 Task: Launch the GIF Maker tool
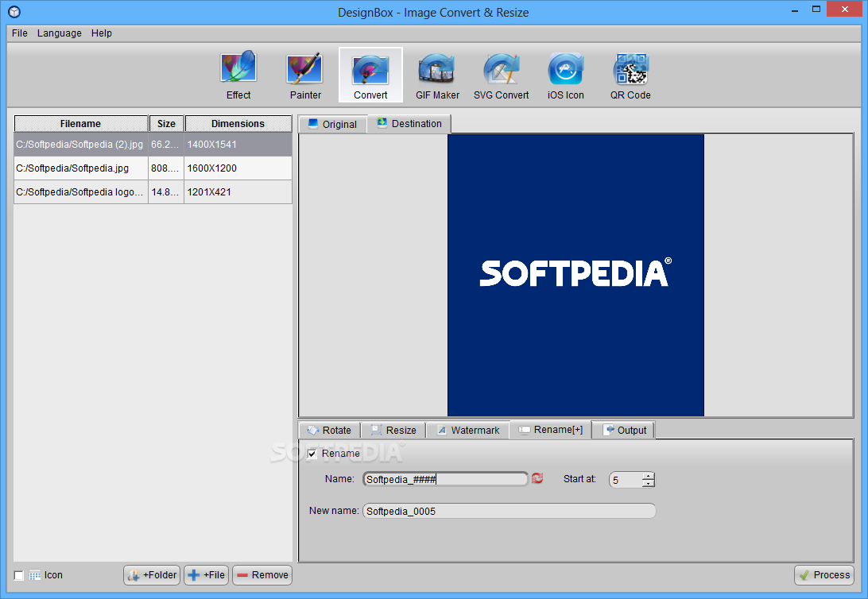pos(437,75)
